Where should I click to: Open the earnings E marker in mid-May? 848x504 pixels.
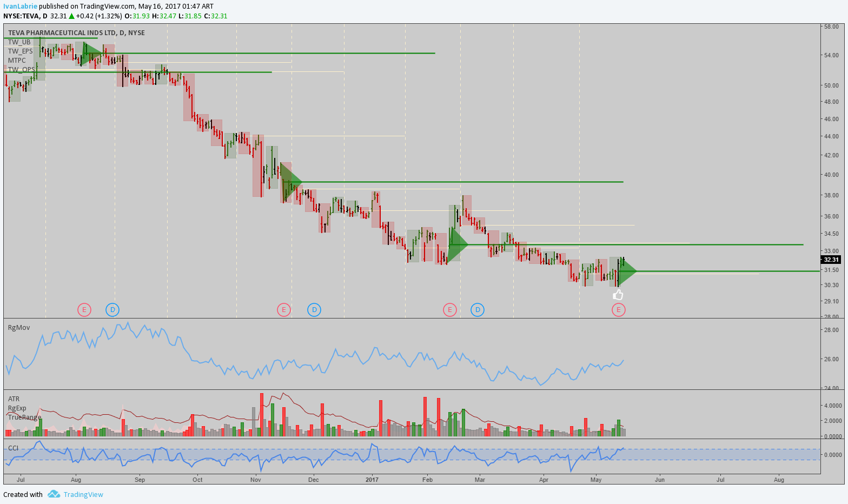[x=619, y=310]
